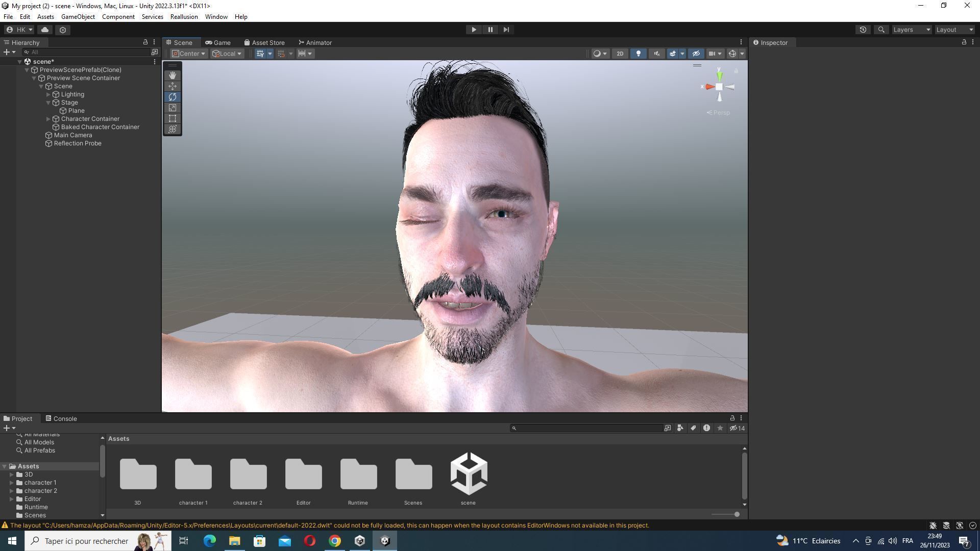980x551 pixels.
Task: Select the Scale tool
Action: 173,108
